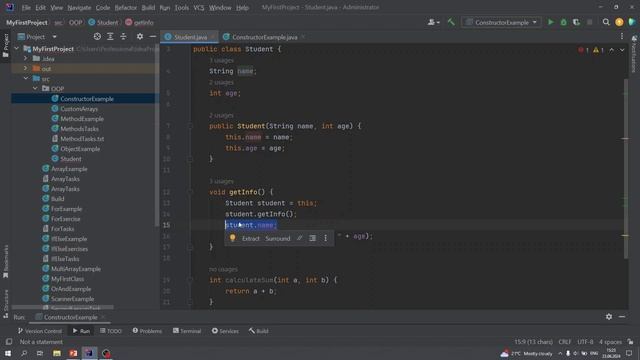Open the TODO tool window
Image resolution: width=640 pixels, height=360 pixels.
tap(111, 331)
